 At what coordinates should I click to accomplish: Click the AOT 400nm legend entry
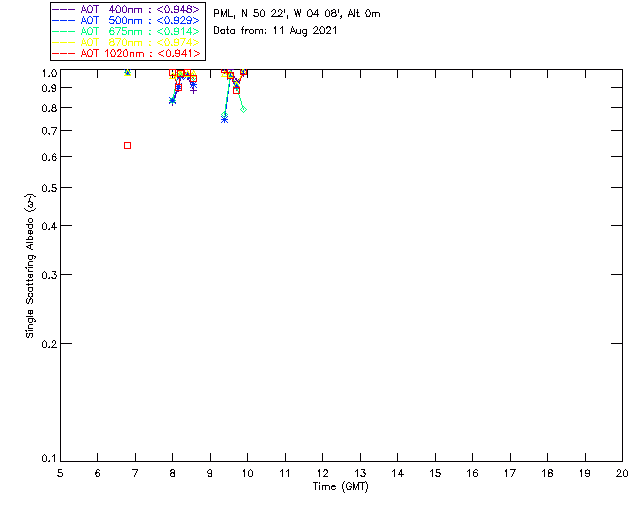pyautogui.click(x=126, y=9)
